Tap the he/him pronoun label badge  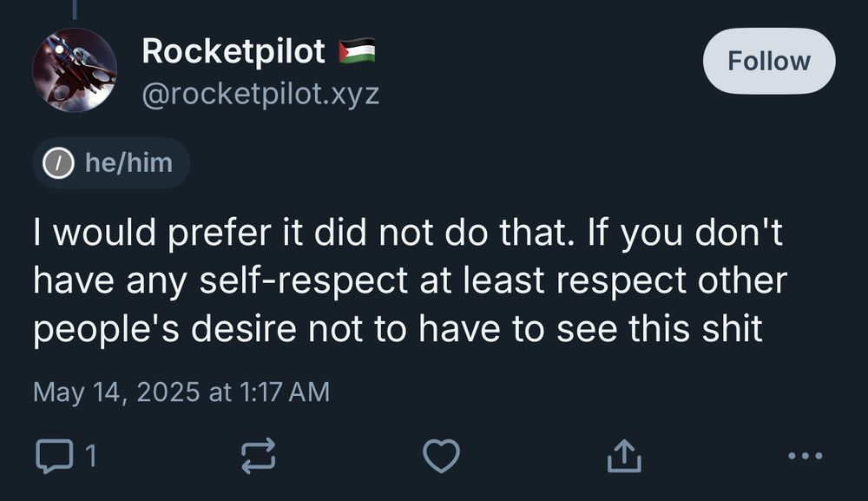[x=111, y=162]
